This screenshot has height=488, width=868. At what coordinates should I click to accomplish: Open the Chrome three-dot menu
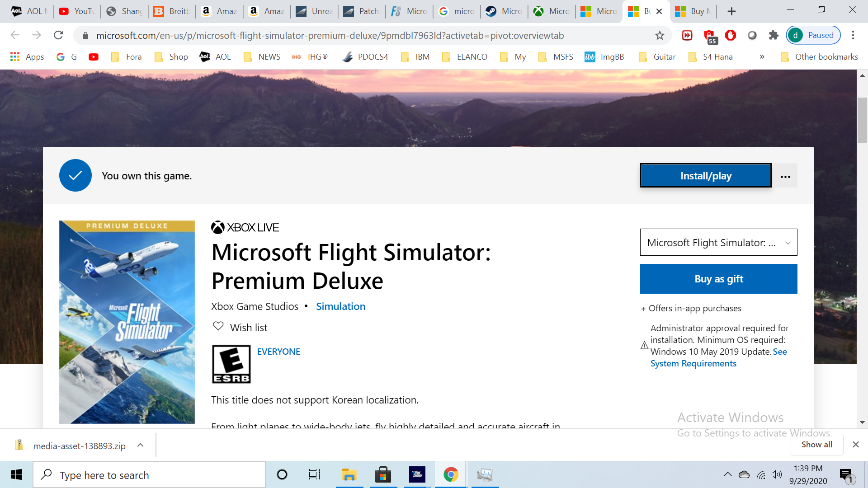(853, 35)
